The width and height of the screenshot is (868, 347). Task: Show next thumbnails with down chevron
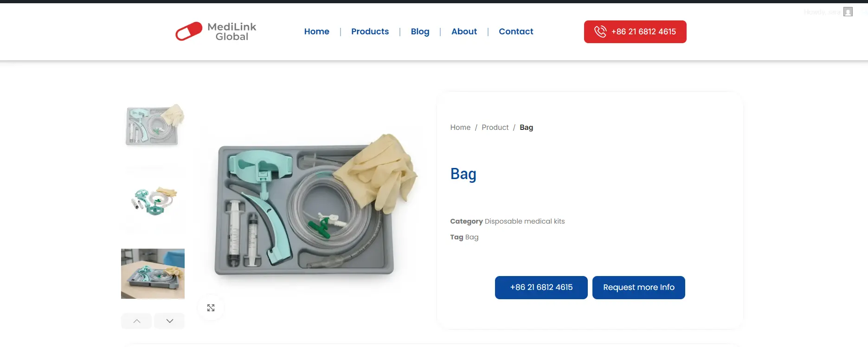point(169,321)
